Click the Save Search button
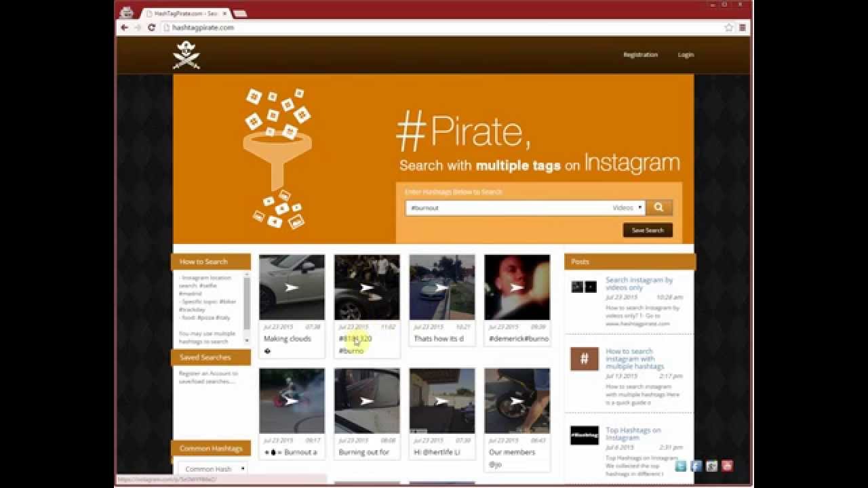Viewport: 868px width, 488px height. [648, 230]
